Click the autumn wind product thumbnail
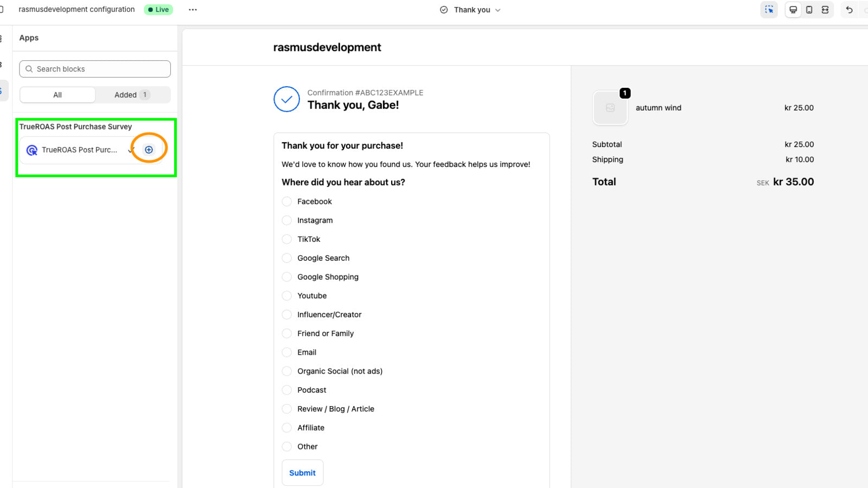 click(610, 108)
